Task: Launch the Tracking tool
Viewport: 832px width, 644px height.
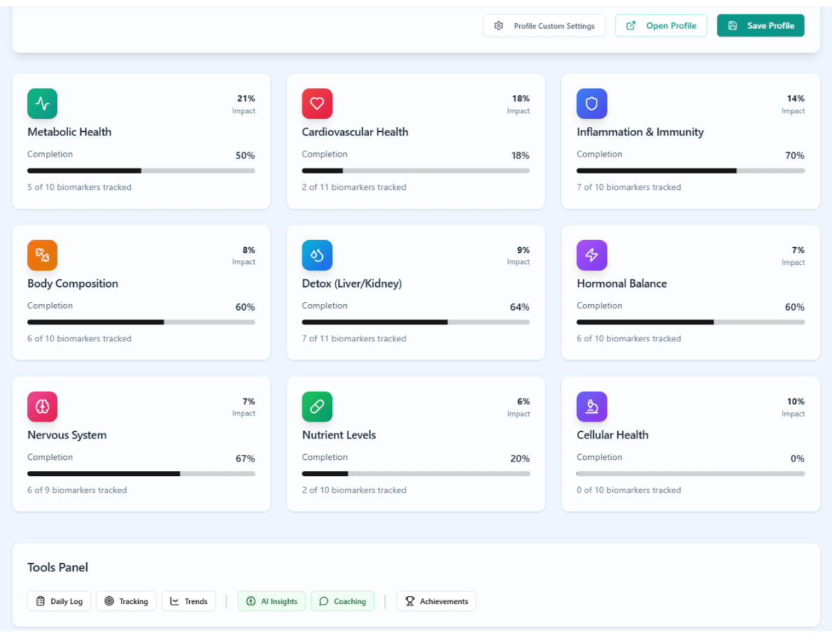Action: point(126,601)
